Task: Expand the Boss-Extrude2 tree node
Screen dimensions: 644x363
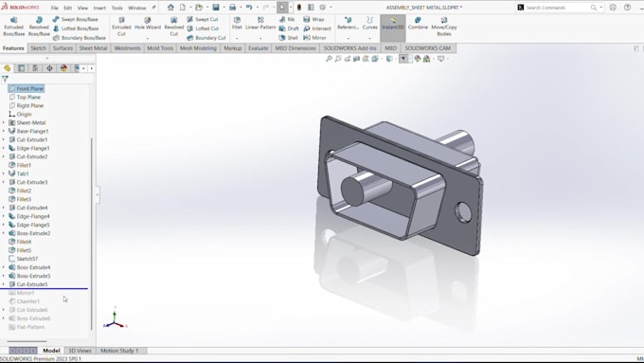Action: tap(4, 233)
